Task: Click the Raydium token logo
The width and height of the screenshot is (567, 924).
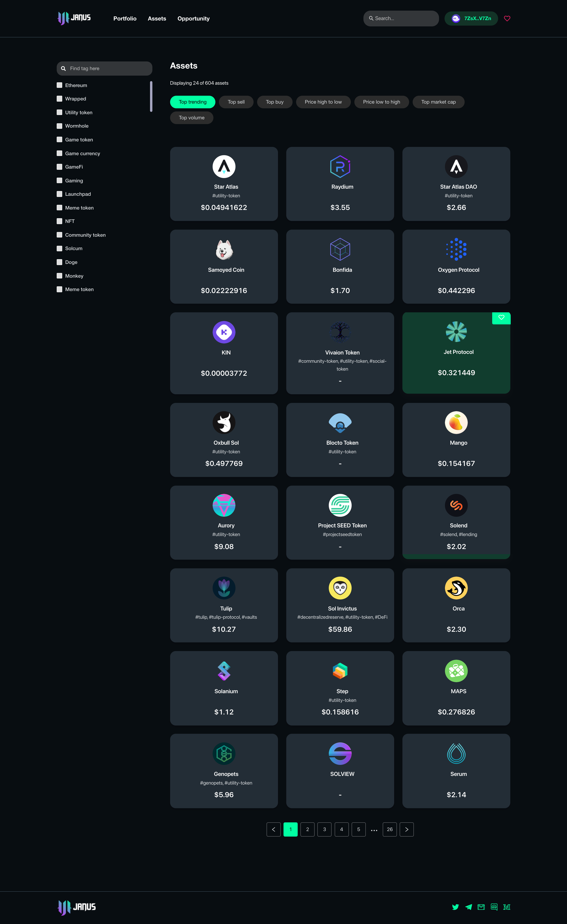Action: [x=340, y=166]
